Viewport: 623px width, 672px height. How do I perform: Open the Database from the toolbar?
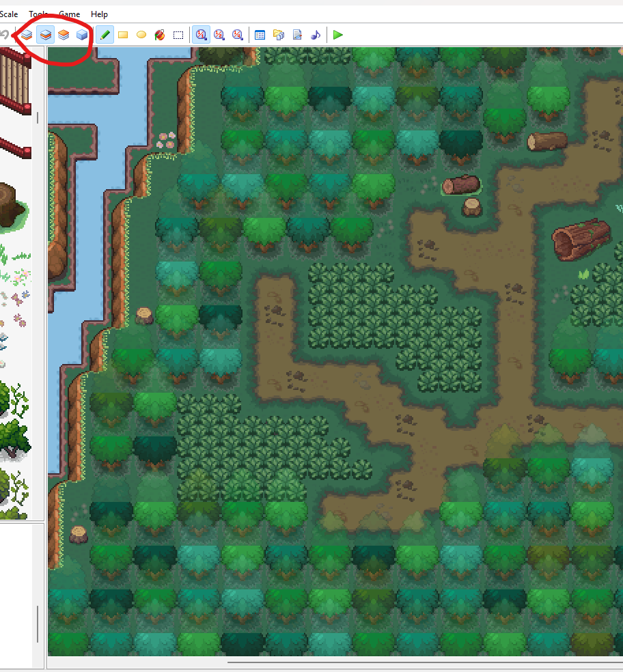point(260,35)
